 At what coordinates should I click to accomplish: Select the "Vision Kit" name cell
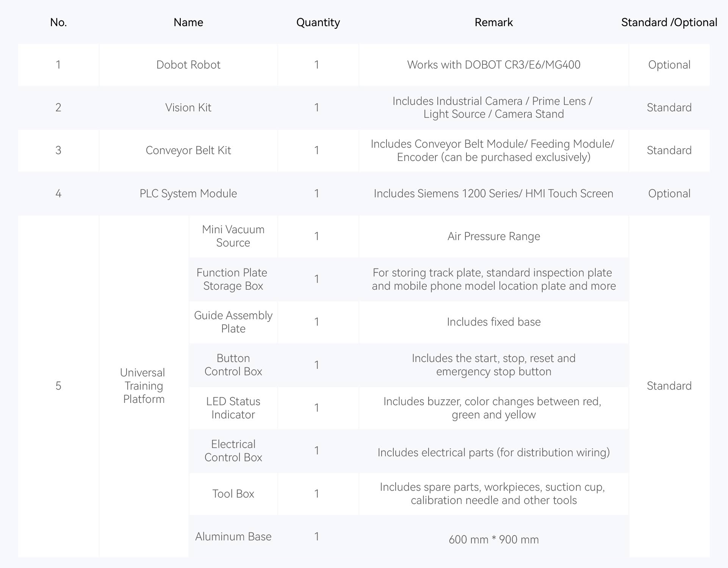188,108
